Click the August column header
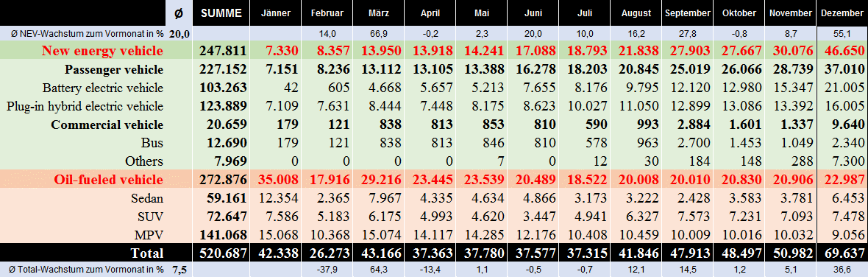 pos(636,13)
